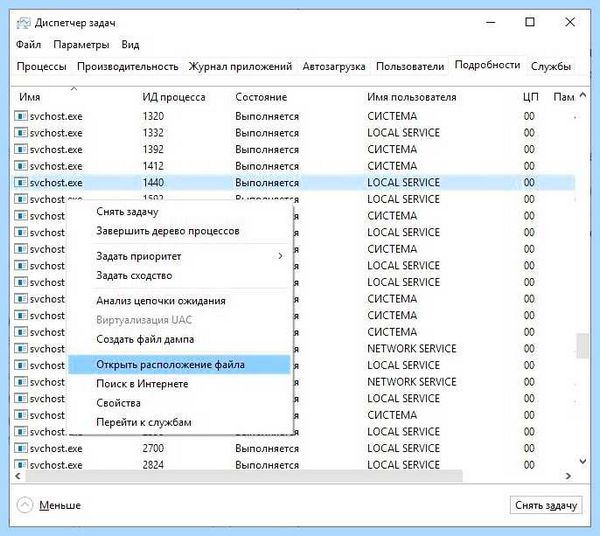Expand Задать приоритет submenu

tap(179, 256)
